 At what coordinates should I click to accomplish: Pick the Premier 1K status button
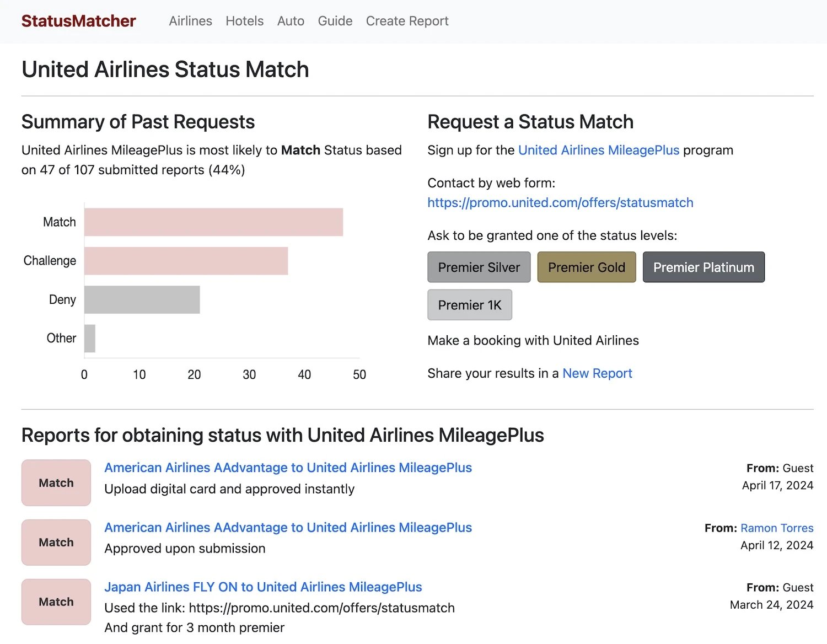[x=470, y=305]
